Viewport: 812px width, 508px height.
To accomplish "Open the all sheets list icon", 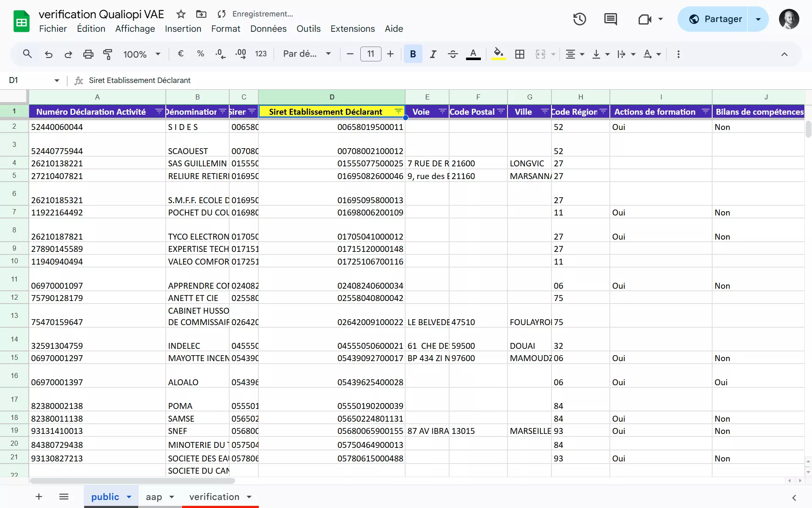I will pyautogui.click(x=64, y=497).
